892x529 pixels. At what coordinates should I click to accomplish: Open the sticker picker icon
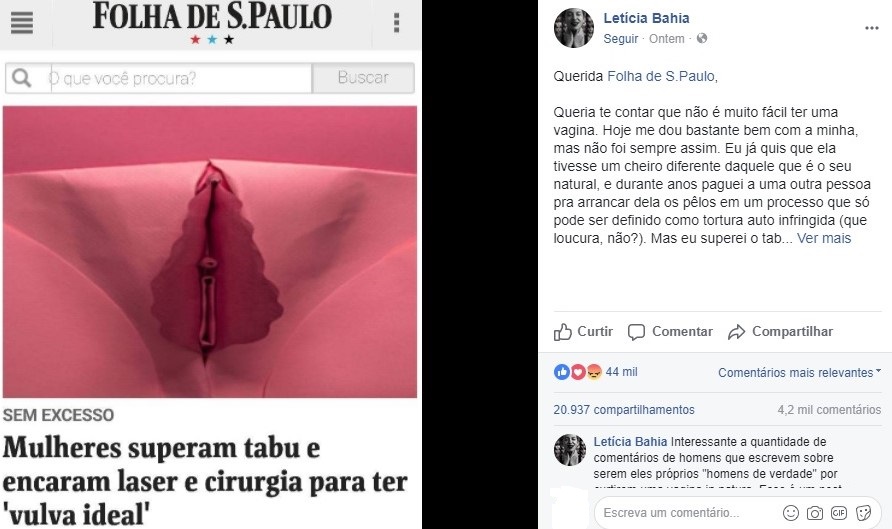tap(864, 513)
